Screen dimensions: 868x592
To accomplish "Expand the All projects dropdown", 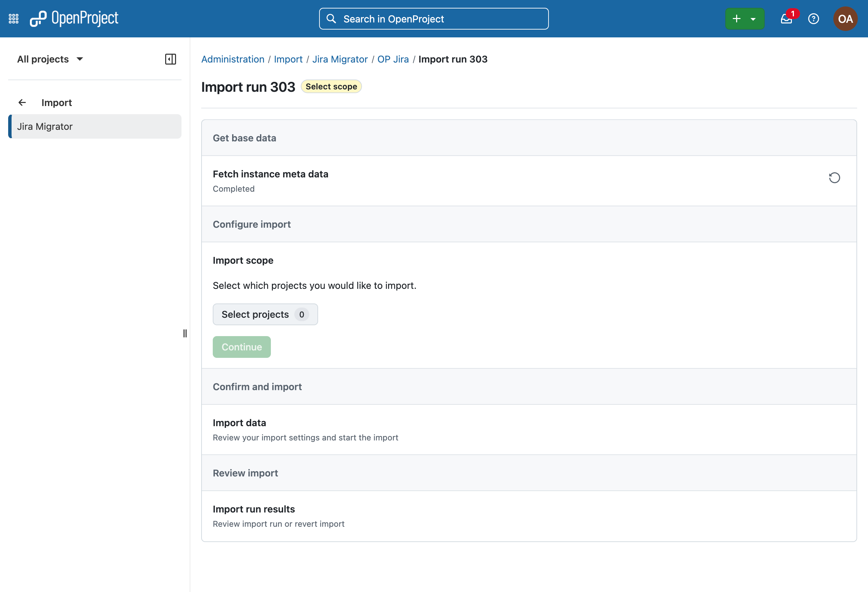I will point(50,59).
